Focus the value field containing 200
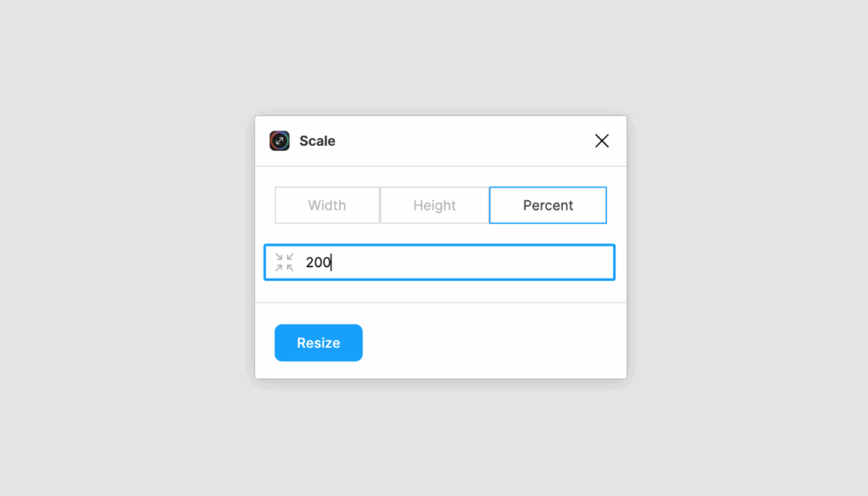This screenshot has width=868, height=496. click(440, 262)
